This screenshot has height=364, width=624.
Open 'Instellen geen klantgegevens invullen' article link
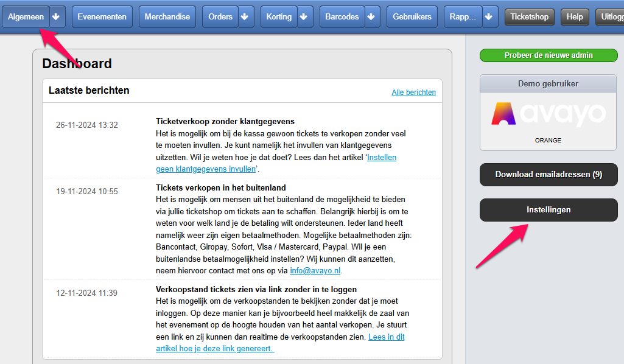(x=276, y=163)
